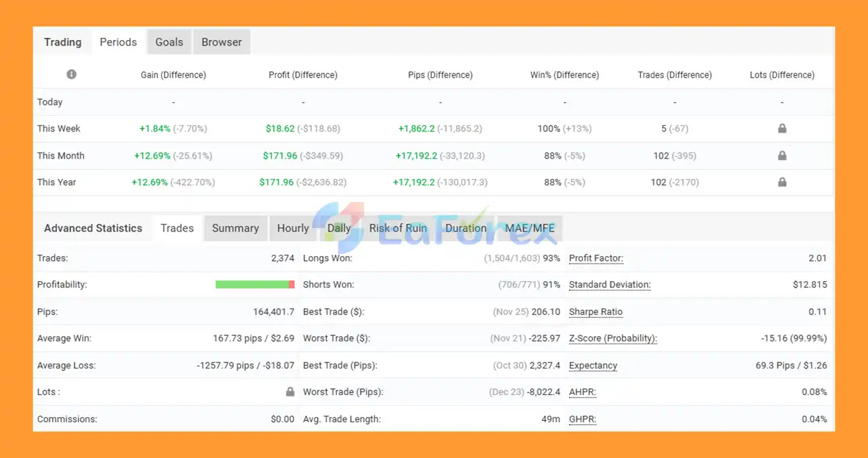Open the Trading tab
The image size is (868, 458).
tap(62, 42)
